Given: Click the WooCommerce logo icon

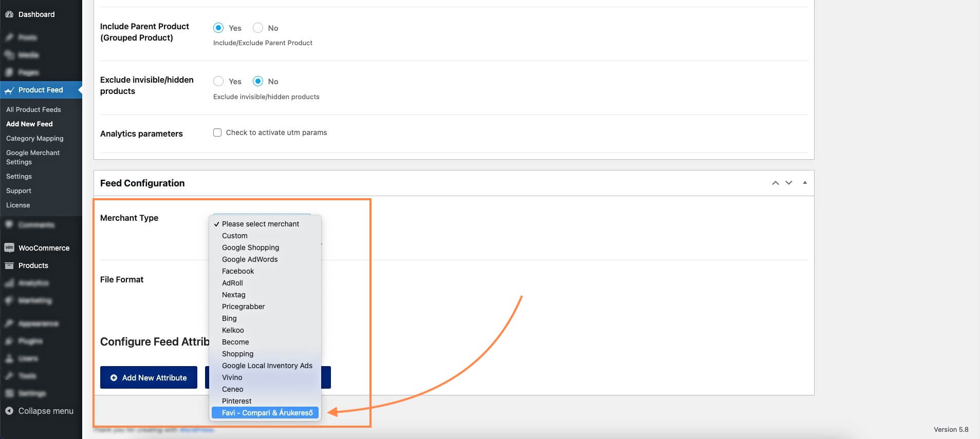Looking at the screenshot, I should pyautogui.click(x=9, y=248).
